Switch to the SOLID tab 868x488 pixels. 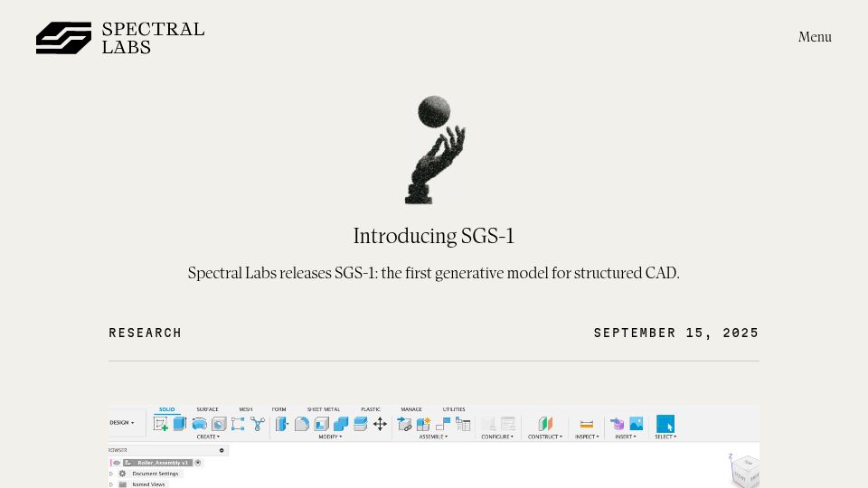pos(166,409)
